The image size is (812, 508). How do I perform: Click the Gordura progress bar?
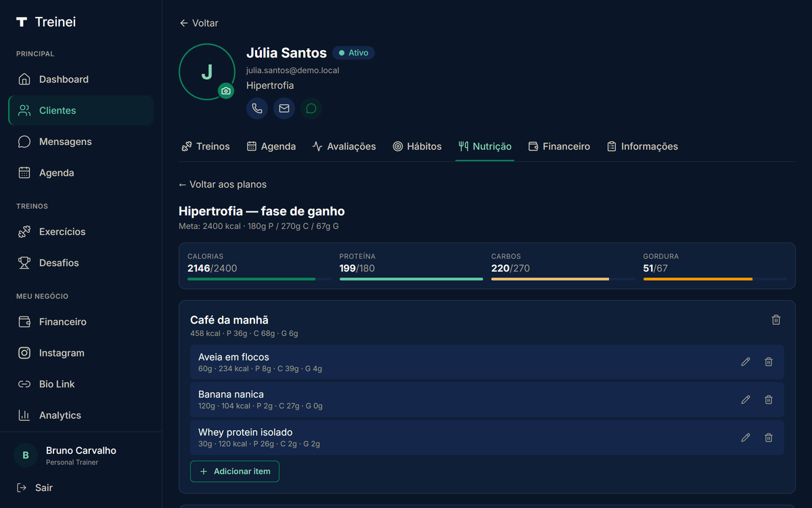click(715, 279)
